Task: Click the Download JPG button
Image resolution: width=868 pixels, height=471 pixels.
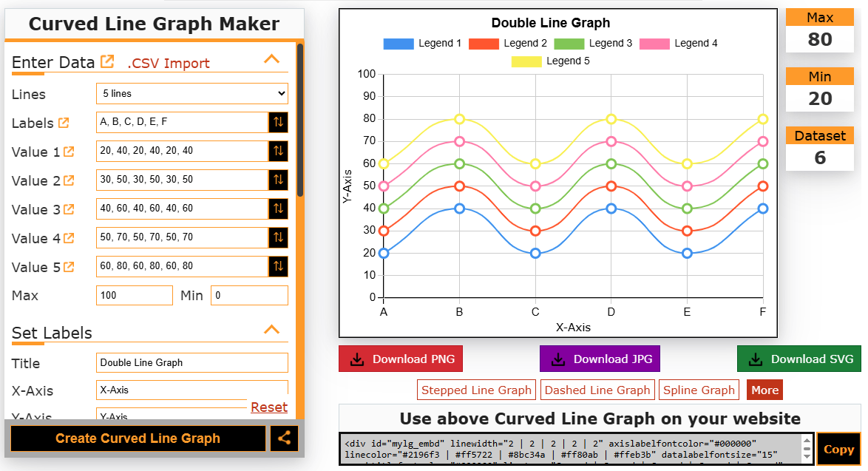Action: coord(600,359)
